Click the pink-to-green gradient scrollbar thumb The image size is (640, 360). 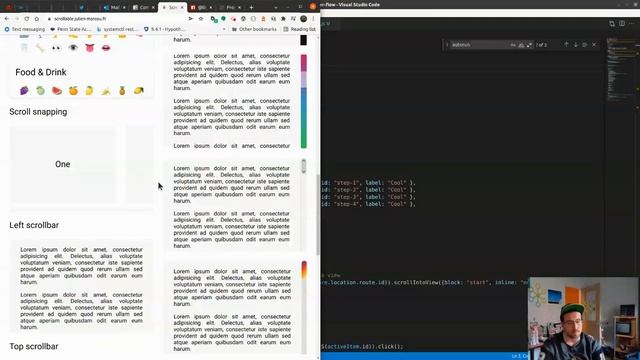[304, 101]
